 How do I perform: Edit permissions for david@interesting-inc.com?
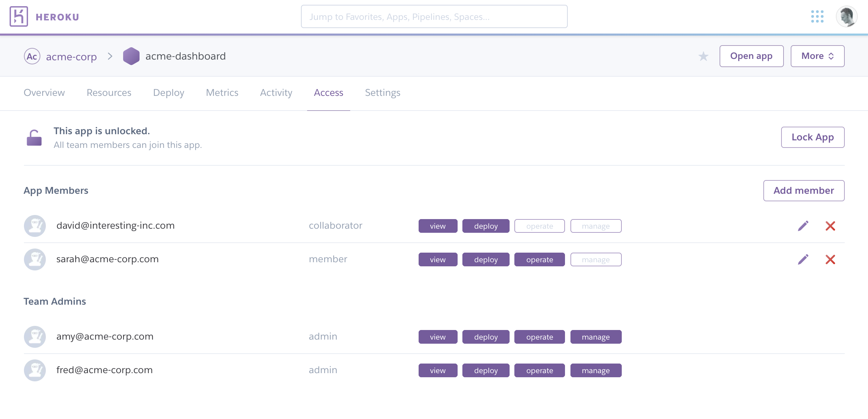coord(803,226)
